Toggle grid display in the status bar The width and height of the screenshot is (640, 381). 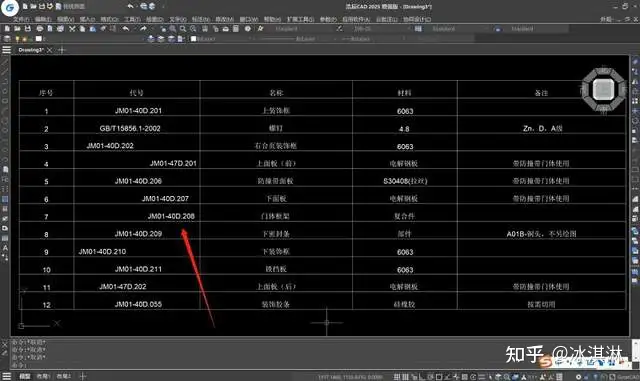point(405,377)
